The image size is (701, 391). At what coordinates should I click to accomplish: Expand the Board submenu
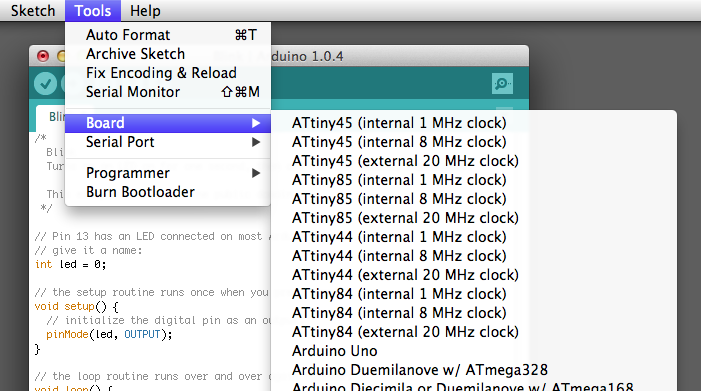[x=168, y=123]
